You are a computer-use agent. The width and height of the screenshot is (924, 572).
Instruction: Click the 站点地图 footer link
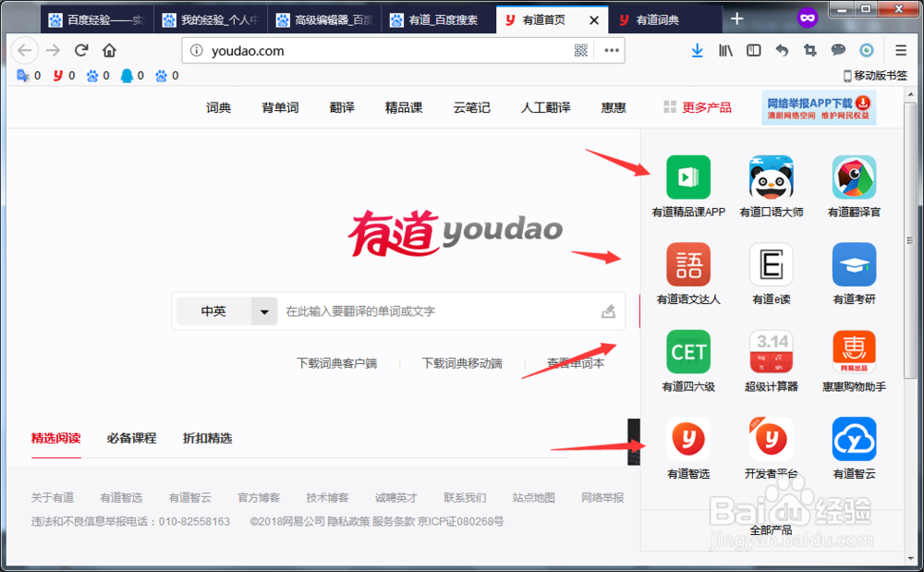534,498
